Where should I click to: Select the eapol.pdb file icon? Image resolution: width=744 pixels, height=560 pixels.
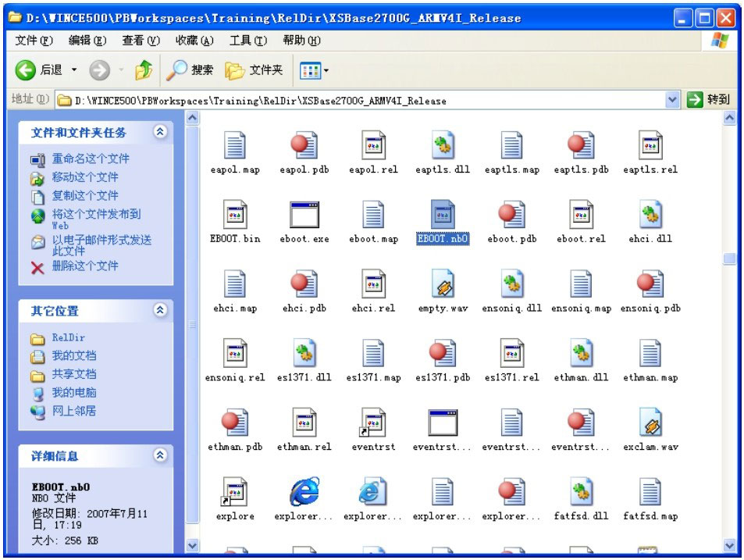[304, 145]
